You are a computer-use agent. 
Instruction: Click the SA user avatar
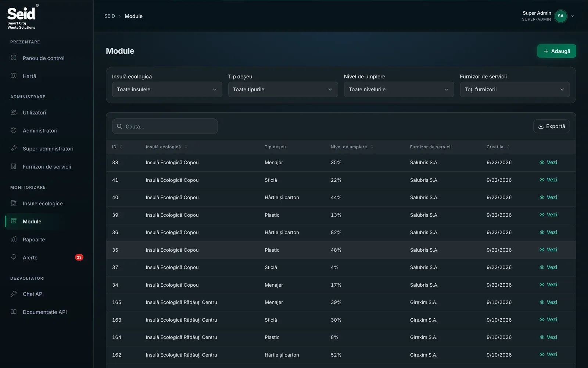pos(560,16)
